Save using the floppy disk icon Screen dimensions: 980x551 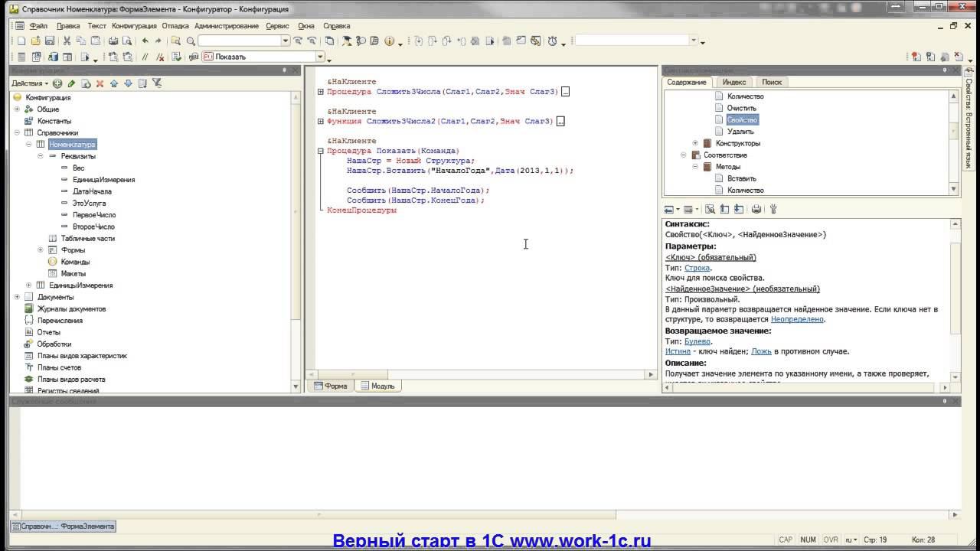[49, 41]
